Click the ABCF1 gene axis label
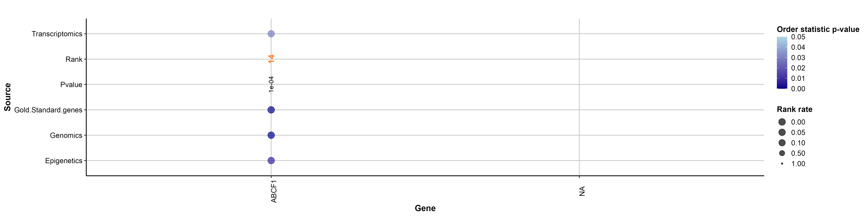Image resolution: width=868 pixels, height=217 pixels. (x=274, y=191)
